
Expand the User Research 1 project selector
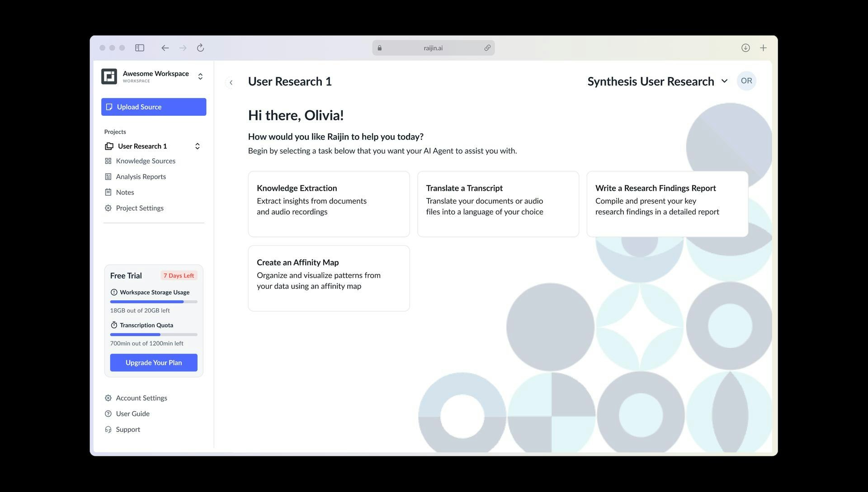coord(197,146)
